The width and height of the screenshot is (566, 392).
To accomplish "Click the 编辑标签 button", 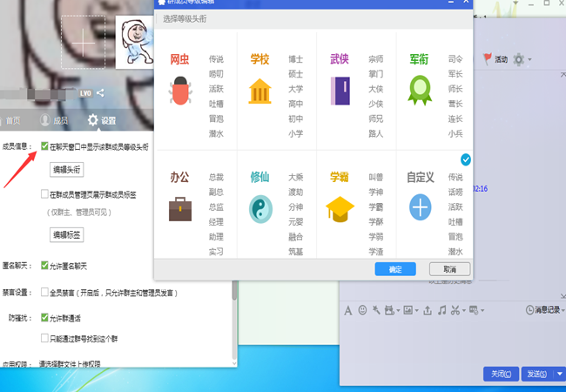I will 67,235.
